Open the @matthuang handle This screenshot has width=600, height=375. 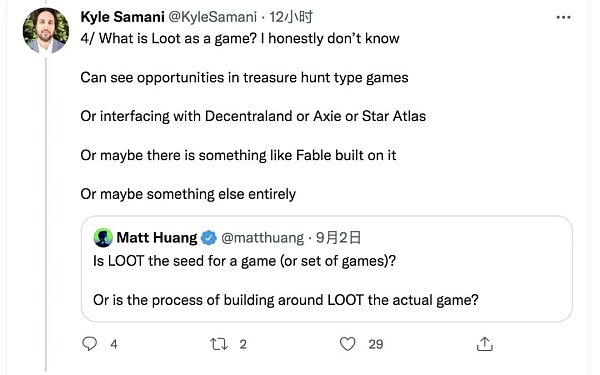click(x=262, y=238)
